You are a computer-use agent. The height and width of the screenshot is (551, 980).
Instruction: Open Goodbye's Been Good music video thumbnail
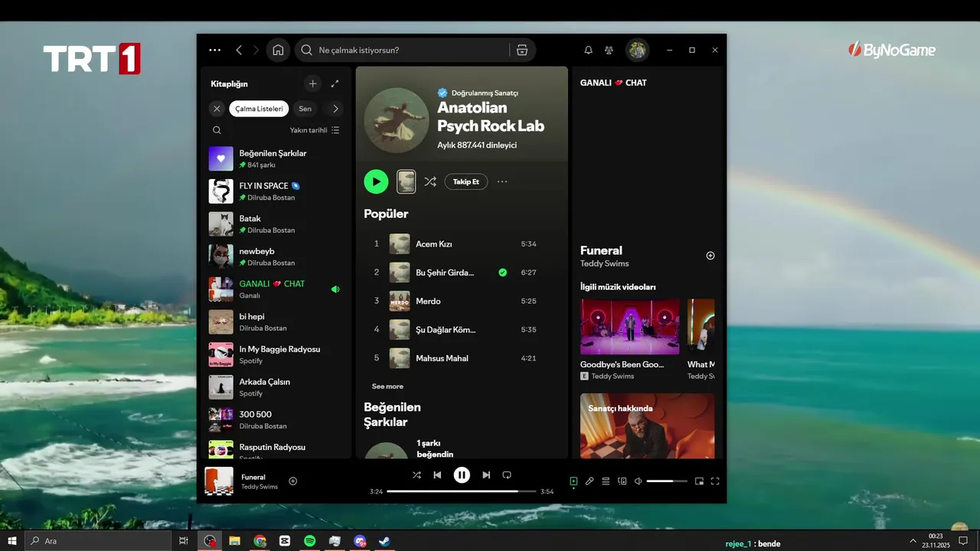(x=630, y=327)
